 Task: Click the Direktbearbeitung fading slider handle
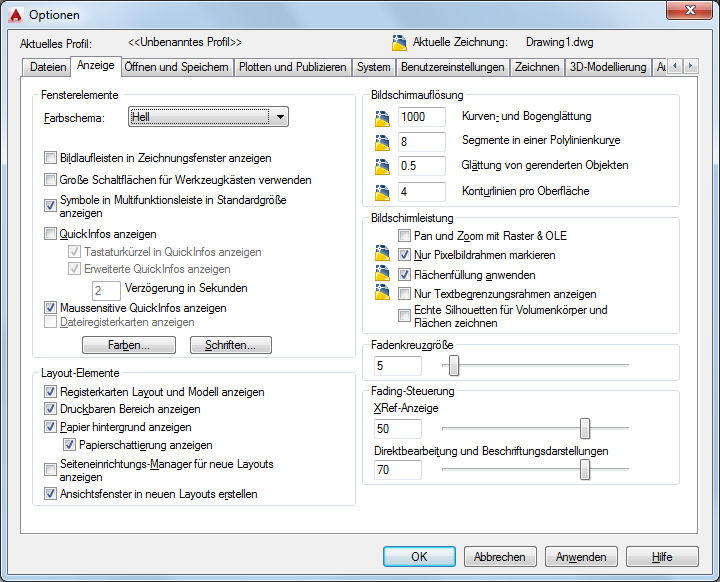pyautogui.click(x=585, y=469)
